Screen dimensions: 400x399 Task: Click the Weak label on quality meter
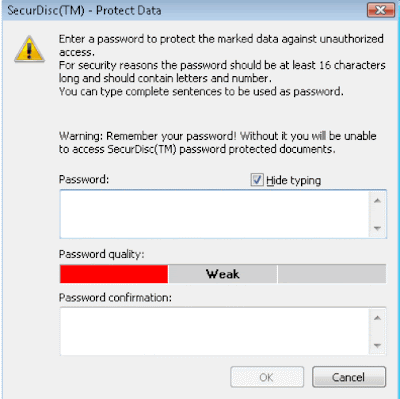coord(223,274)
